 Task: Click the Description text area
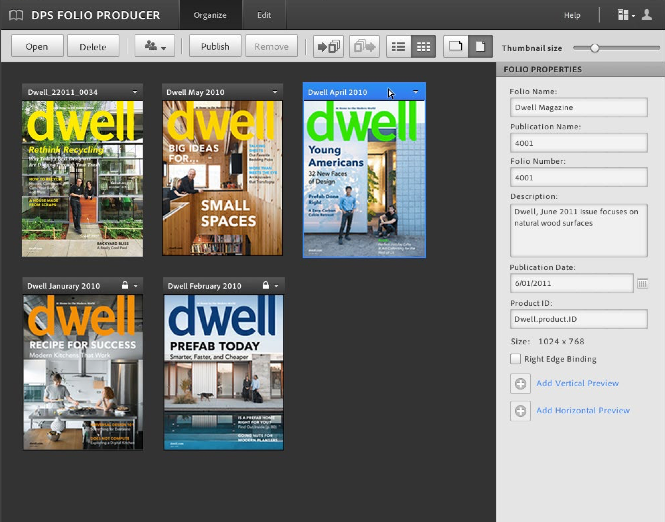pyautogui.click(x=579, y=230)
